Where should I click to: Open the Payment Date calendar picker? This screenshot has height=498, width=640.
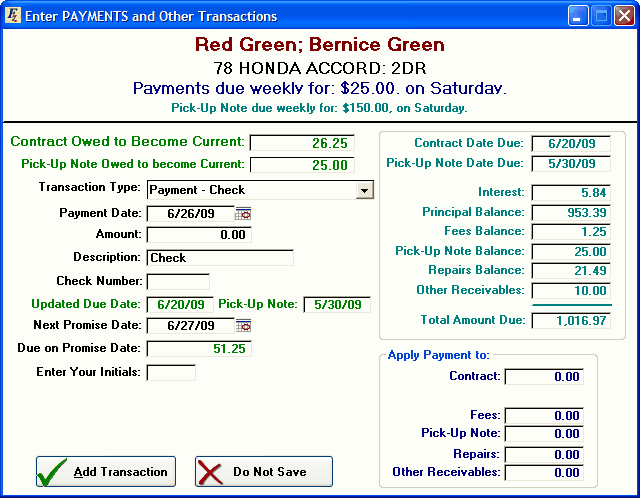pyautogui.click(x=243, y=213)
